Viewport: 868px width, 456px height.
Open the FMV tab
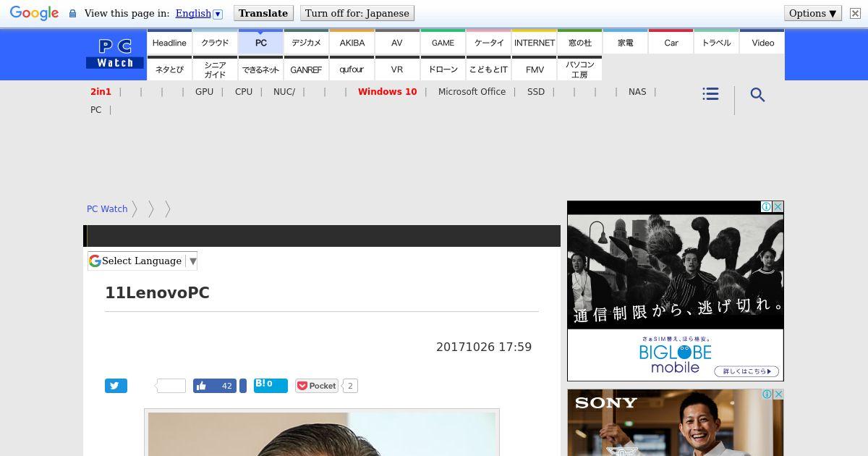coord(534,69)
